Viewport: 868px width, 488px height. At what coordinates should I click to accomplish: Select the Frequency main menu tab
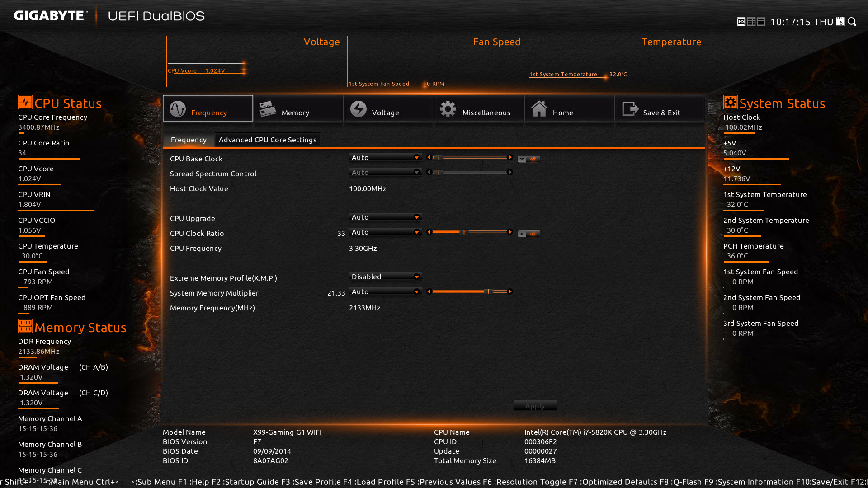click(208, 108)
